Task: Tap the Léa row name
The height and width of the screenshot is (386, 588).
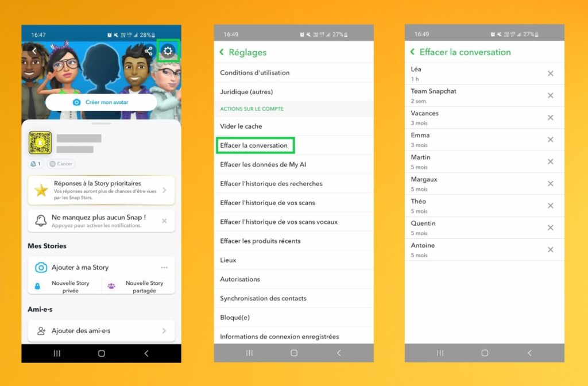Action: (416, 70)
